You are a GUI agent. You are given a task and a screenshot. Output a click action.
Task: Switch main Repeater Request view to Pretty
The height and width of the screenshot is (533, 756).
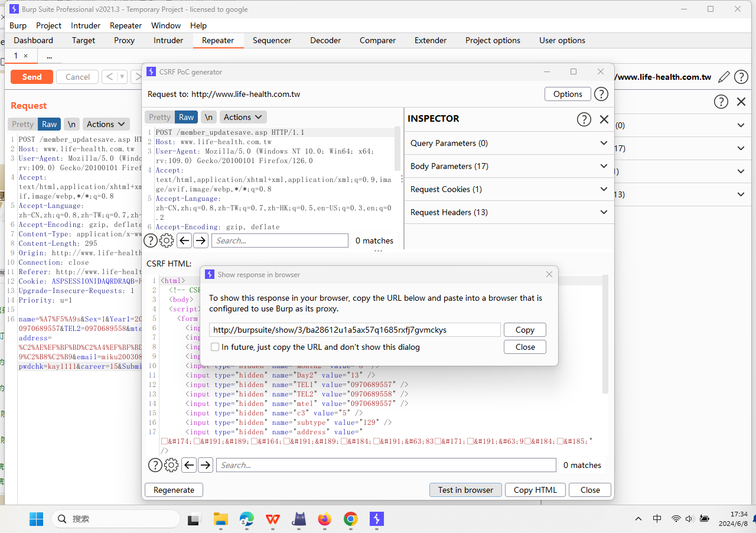(22, 124)
